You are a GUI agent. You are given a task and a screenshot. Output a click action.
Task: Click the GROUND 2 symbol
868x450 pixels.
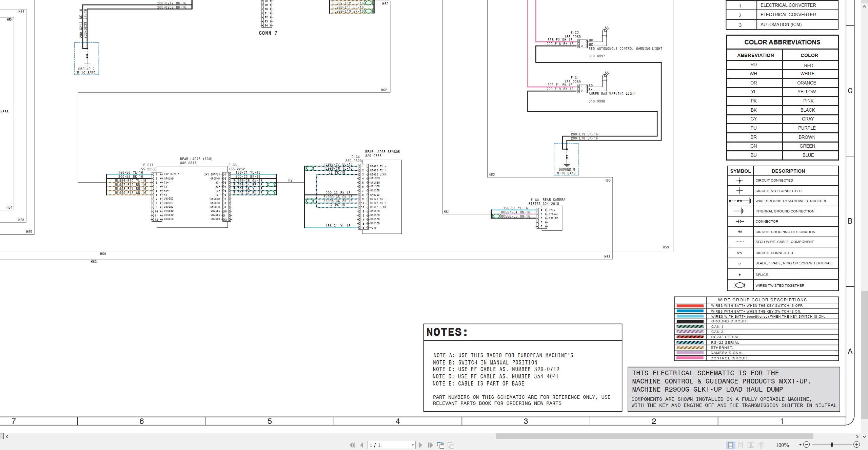[87, 59]
